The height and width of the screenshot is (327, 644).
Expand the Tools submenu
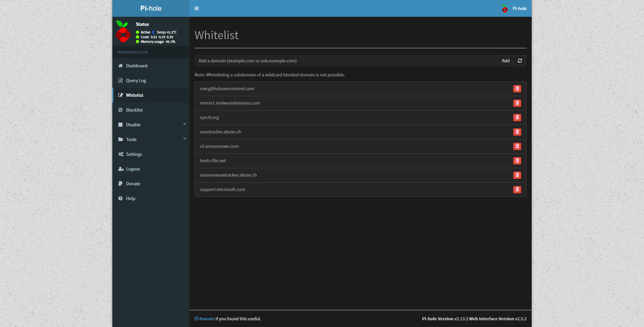(x=151, y=139)
